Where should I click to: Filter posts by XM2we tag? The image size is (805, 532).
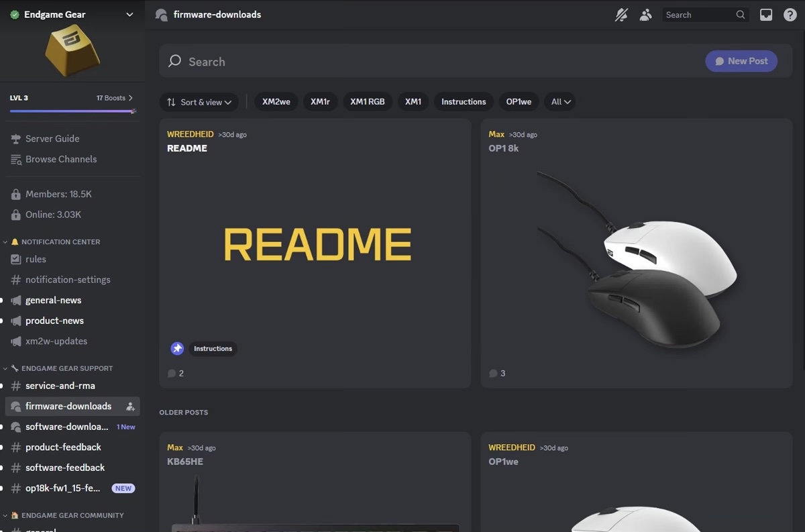point(276,102)
